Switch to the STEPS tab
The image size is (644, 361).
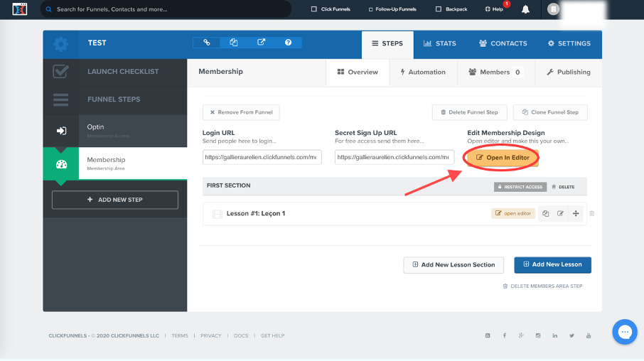click(387, 43)
